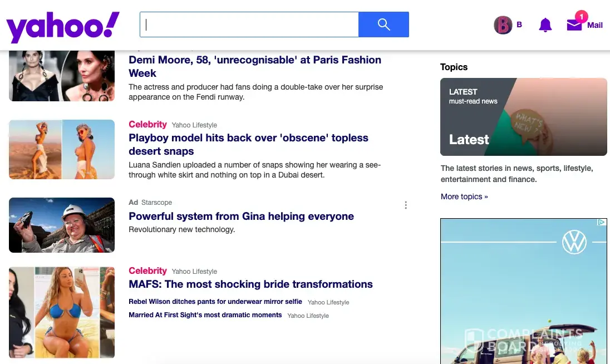Open Demi Moore Paris Fashion Week article

pos(255,66)
